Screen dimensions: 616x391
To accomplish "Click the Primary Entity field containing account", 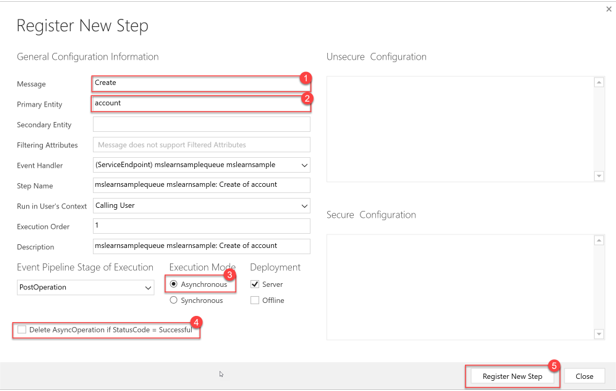I will 202,104.
